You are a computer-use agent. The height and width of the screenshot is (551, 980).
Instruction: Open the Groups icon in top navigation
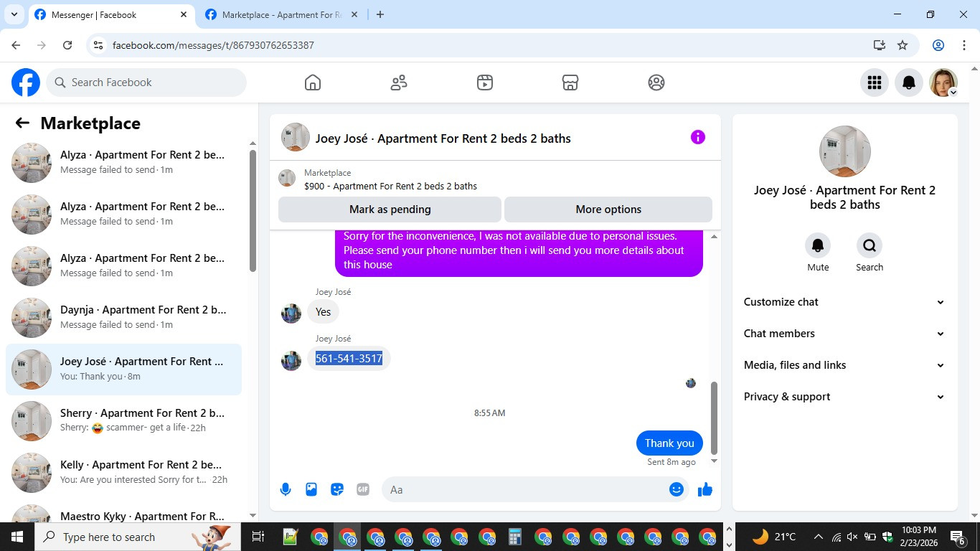point(656,83)
